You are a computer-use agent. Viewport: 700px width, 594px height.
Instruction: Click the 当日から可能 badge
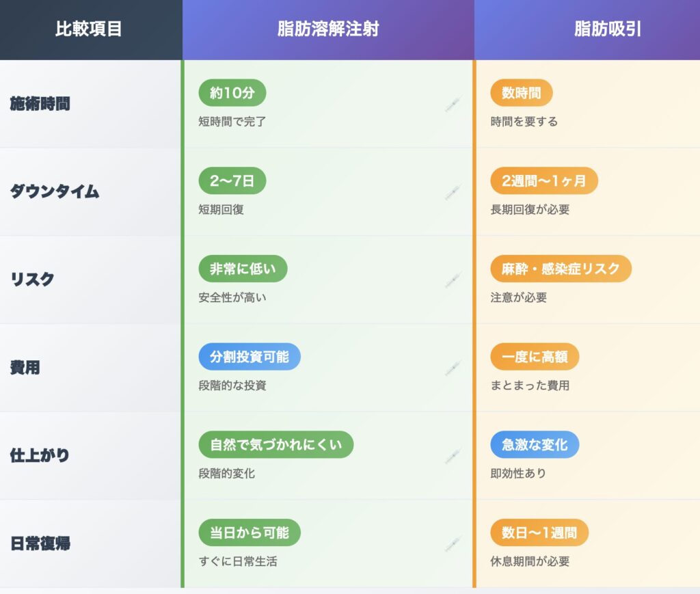click(x=250, y=532)
